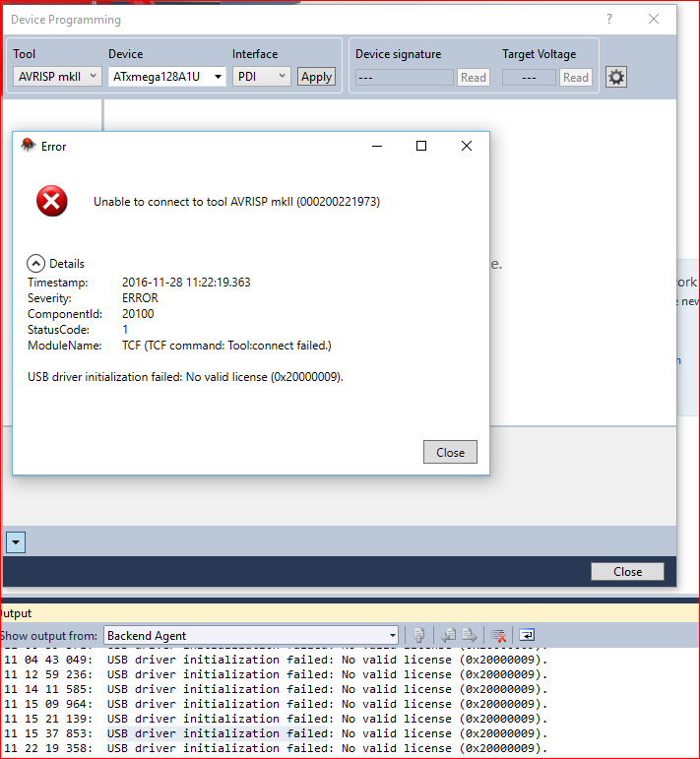Click the help question mark in Device Programming

[609, 19]
